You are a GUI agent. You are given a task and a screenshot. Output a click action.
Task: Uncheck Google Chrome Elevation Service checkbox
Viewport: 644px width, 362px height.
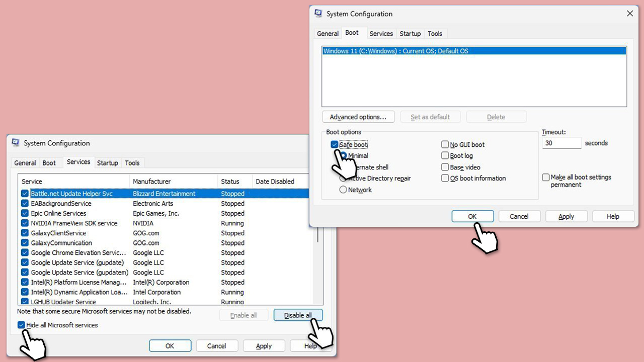point(25,253)
